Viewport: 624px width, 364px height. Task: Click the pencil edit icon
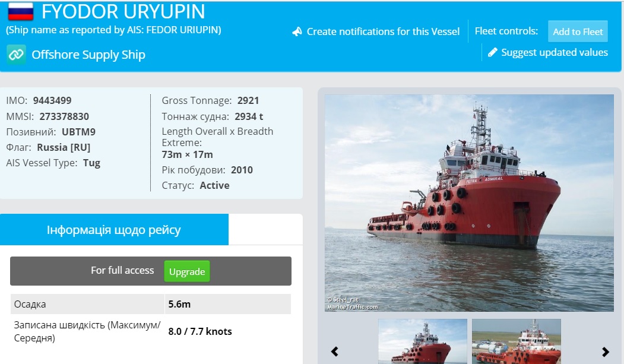click(x=493, y=52)
